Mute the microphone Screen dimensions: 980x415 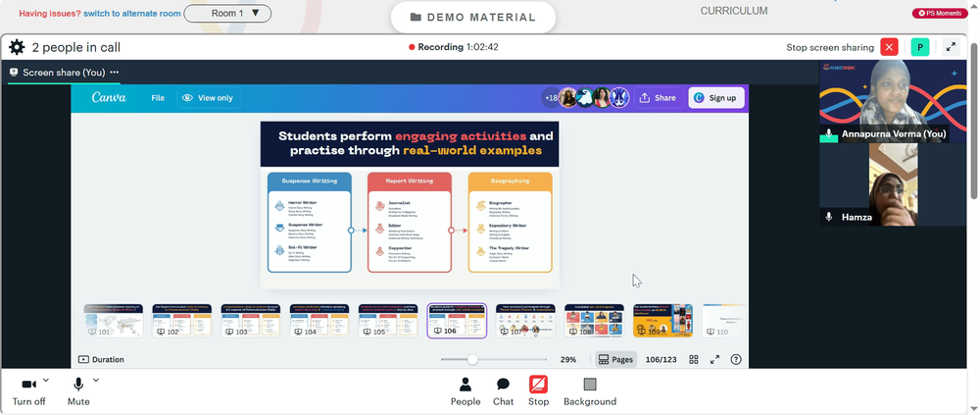coord(78,391)
